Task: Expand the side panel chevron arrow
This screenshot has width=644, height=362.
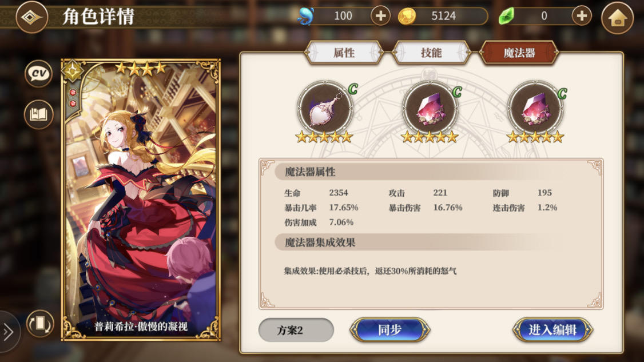Action: tap(8, 332)
